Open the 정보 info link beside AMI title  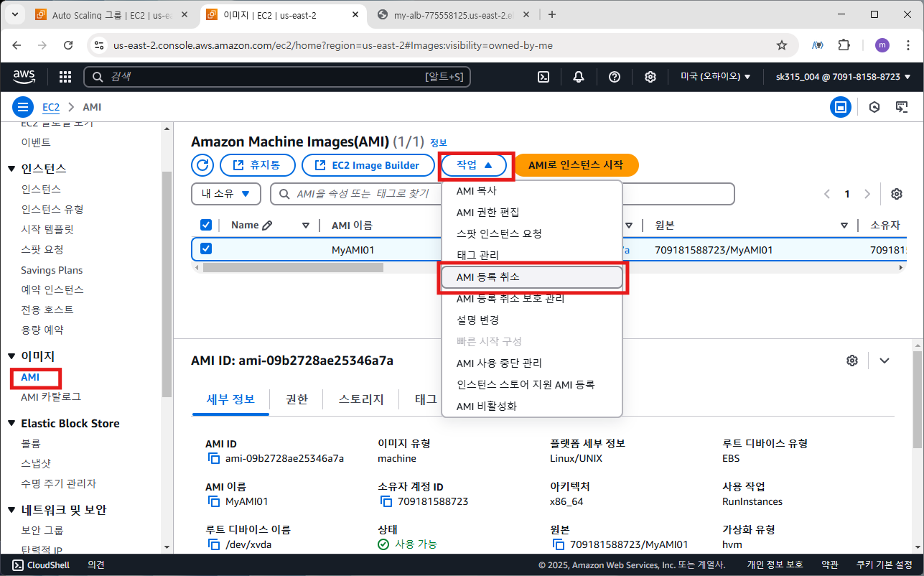click(438, 143)
